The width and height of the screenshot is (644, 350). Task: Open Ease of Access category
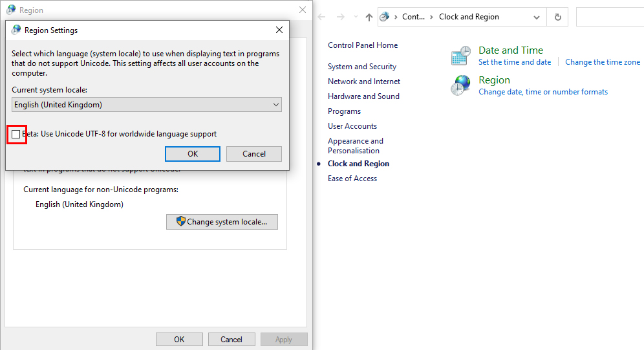tap(352, 179)
